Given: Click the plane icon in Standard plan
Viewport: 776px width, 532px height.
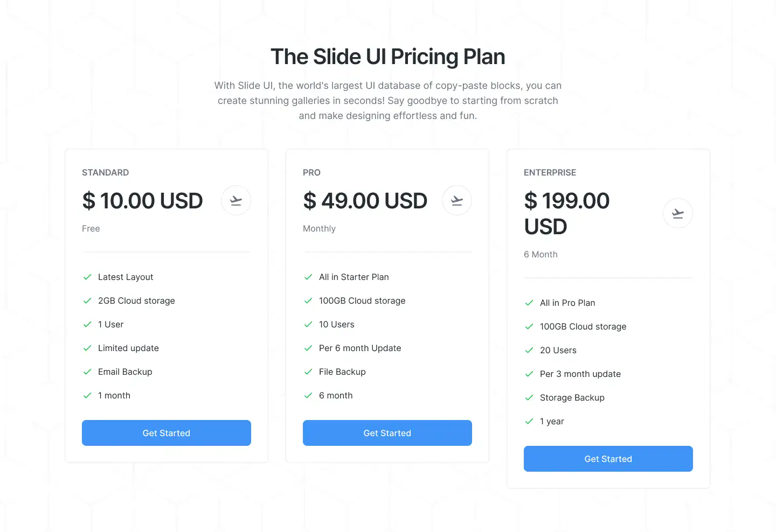Looking at the screenshot, I should pos(236,200).
